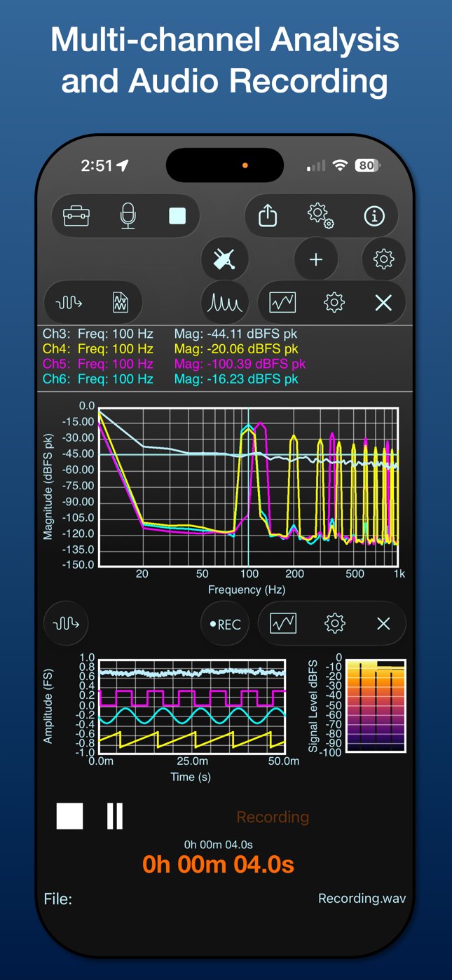Close the spectrum analyzer panel
This screenshot has height=980, width=452.
(x=383, y=303)
